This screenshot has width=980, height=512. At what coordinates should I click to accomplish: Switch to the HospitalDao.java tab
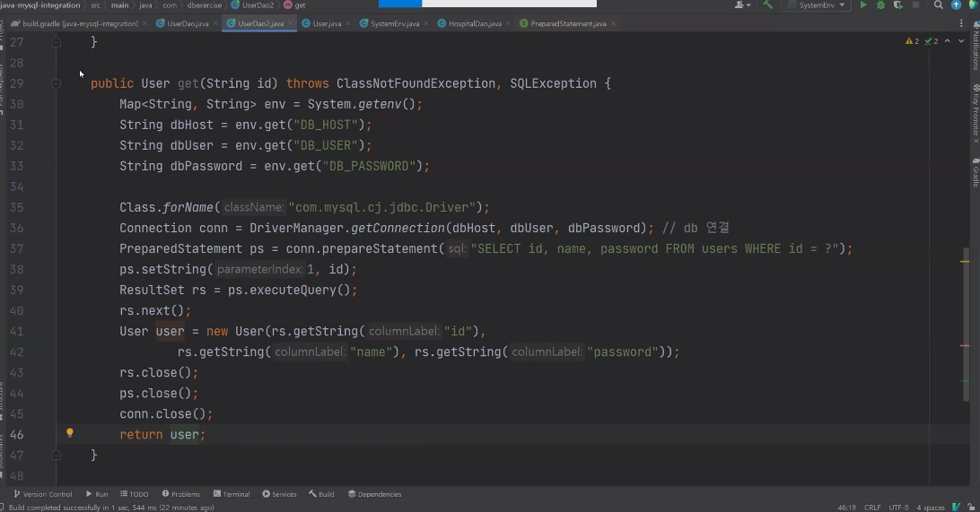click(x=475, y=23)
